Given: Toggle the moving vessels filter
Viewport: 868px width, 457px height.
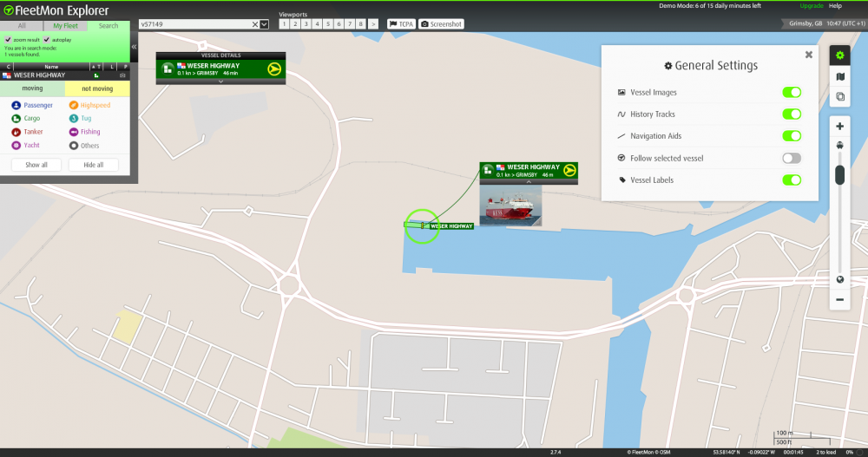Looking at the screenshot, I should [x=32, y=88].
